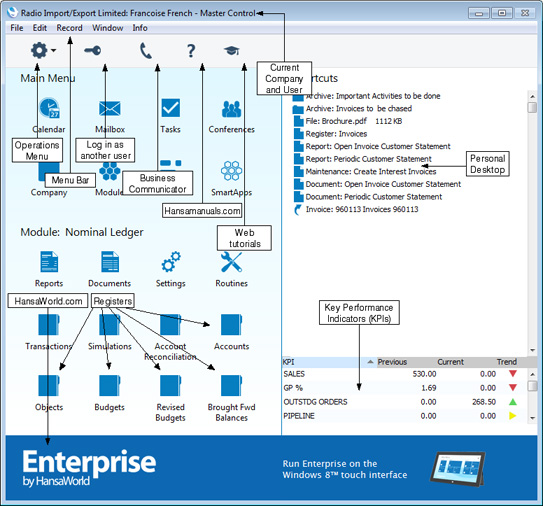The width and height of the screenshot is (543, 506).
Task: Open shortcut File: Brochure.pdf
Action: click(348, 121)
